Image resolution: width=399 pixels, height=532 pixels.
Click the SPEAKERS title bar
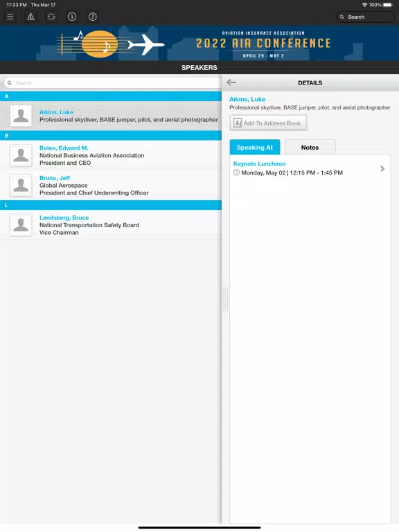point(199,67)
